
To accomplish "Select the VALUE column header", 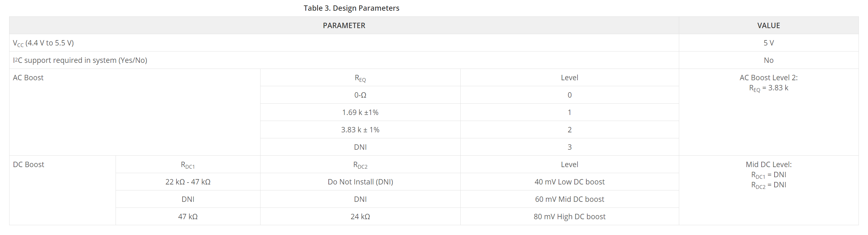I will [x=768, y=26].
